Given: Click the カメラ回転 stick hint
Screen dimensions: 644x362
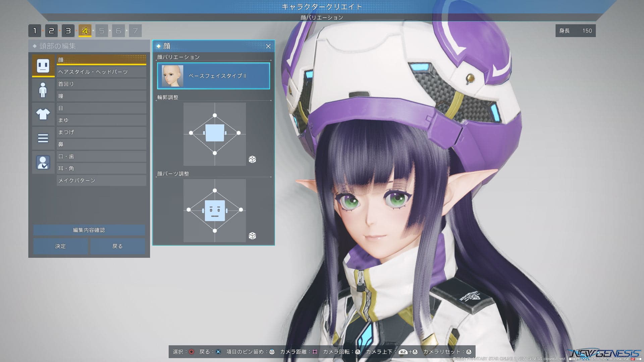Looking at the screenshot, I should coord(358,352).
